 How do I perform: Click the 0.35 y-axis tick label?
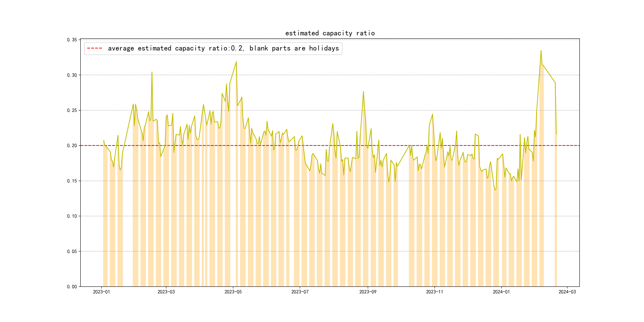(x=72, y=40)
